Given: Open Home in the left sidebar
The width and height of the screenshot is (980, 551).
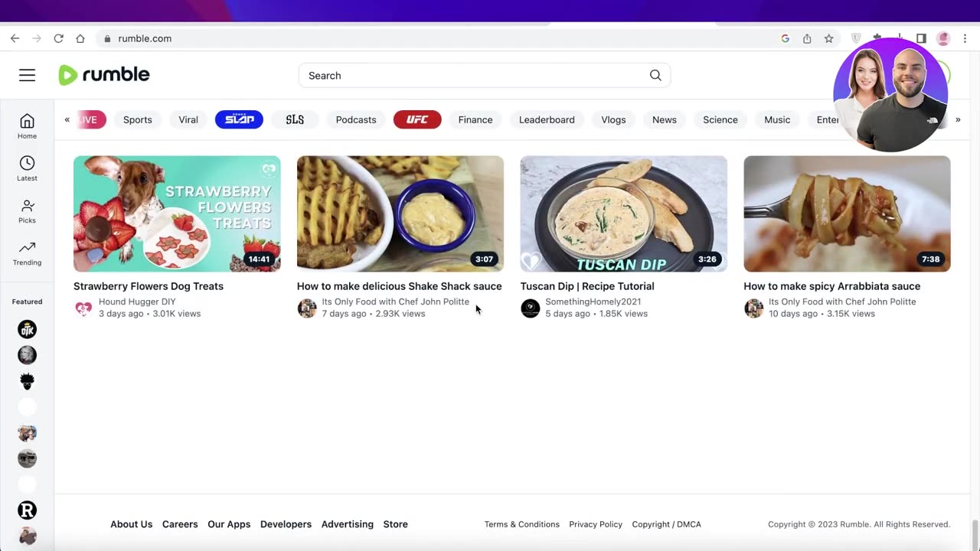Looking at the screenshot, I should [x=27, y=126].
